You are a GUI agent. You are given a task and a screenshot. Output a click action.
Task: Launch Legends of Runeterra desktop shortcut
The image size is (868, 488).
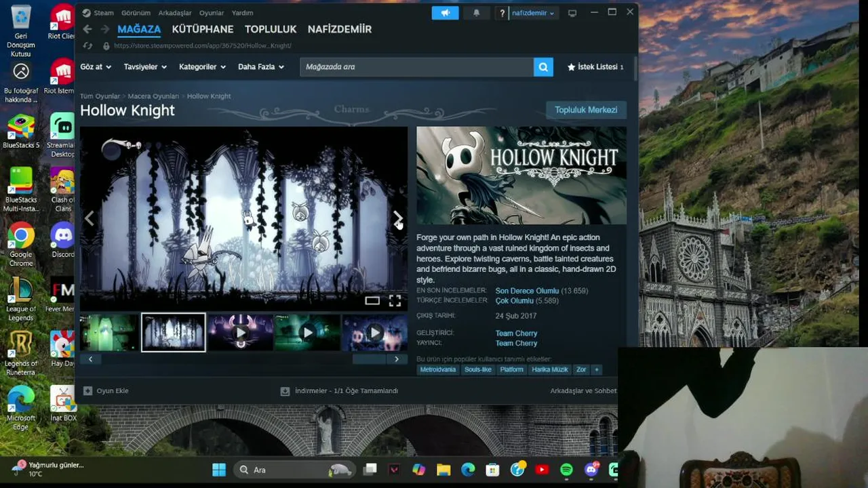(x=21, y=354)
